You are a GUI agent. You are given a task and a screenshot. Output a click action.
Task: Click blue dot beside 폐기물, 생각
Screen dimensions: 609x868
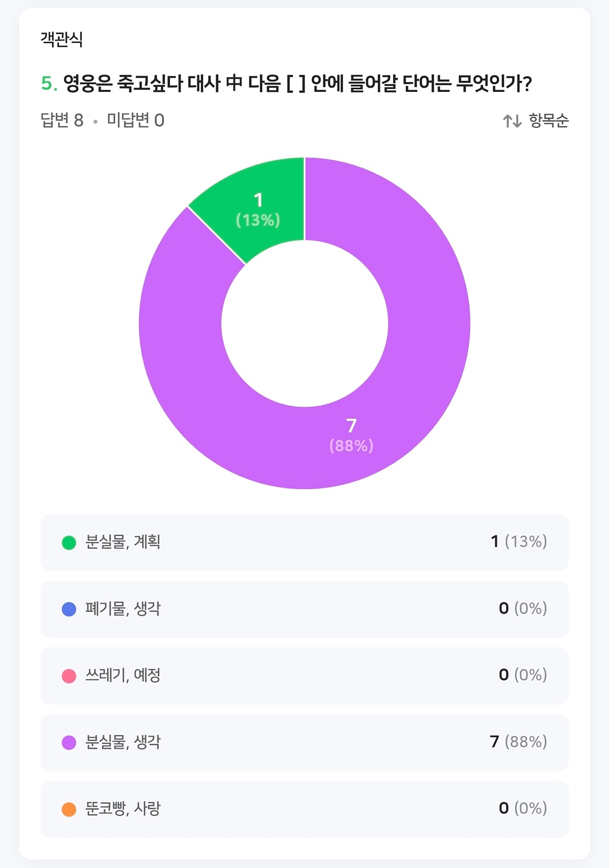pyautogui.click(x=69, y=609)
